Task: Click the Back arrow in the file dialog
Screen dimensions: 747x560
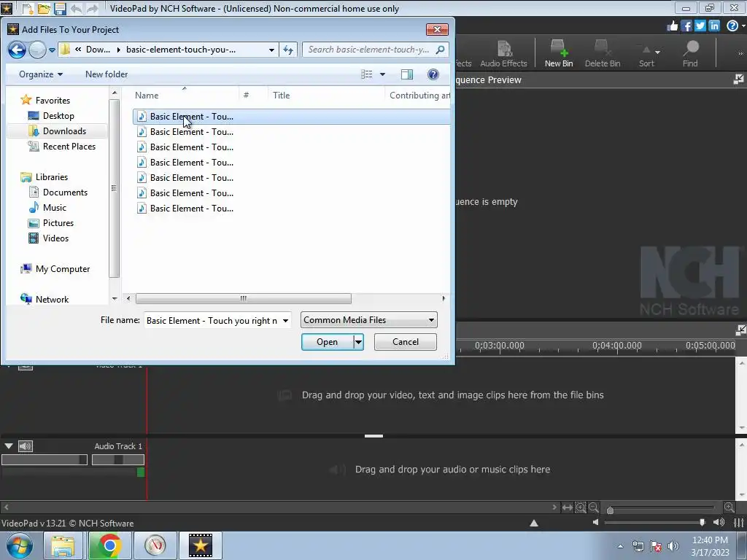Action: click(x=18, y=50)
